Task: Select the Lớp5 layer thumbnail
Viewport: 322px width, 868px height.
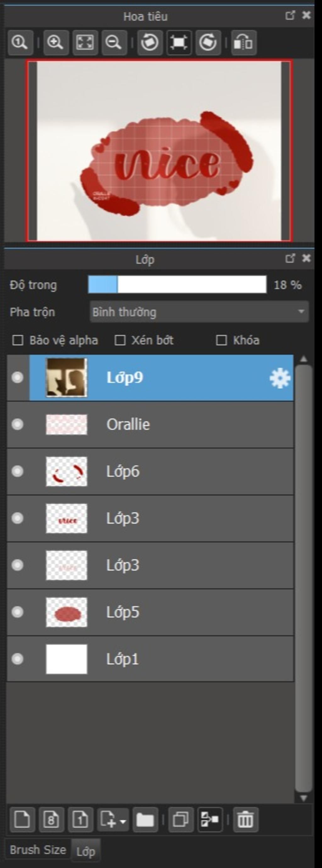Action: click(x=66, y=612)
